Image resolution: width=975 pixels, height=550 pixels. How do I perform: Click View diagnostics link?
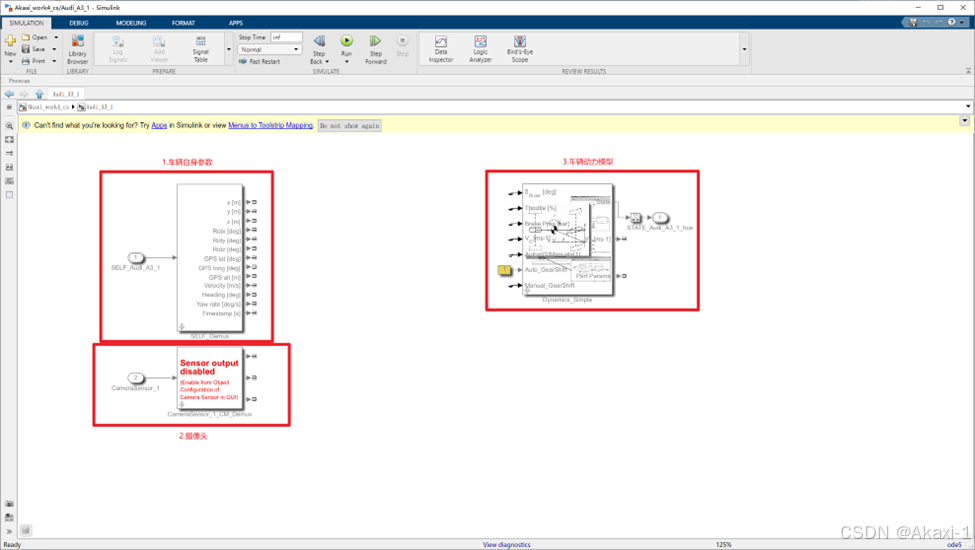pyautogui.click(x=507, y=544)
